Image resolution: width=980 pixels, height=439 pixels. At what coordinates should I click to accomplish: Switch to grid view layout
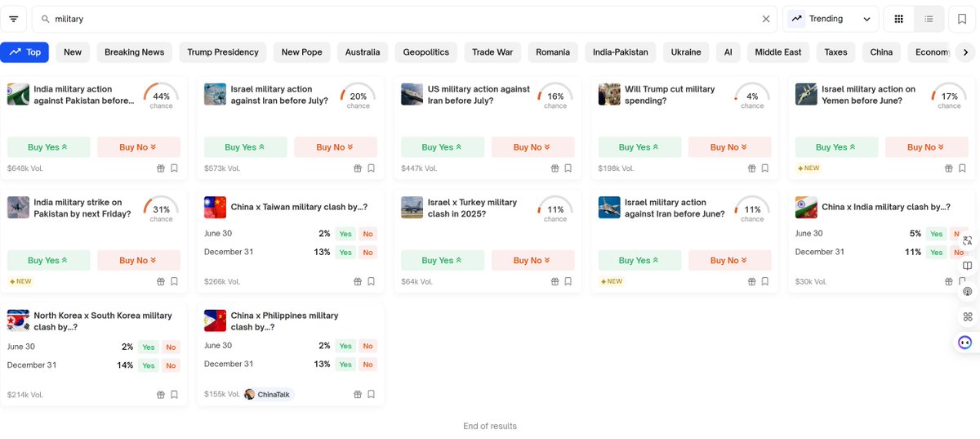[899, 19]
